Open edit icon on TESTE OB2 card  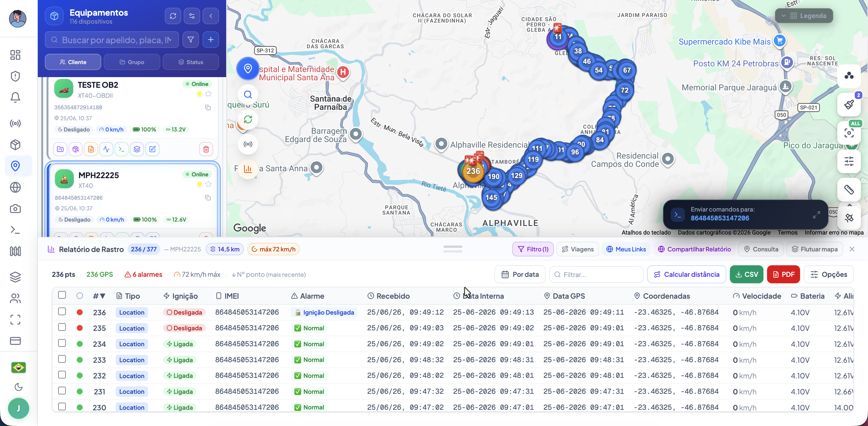coord(152,149)
